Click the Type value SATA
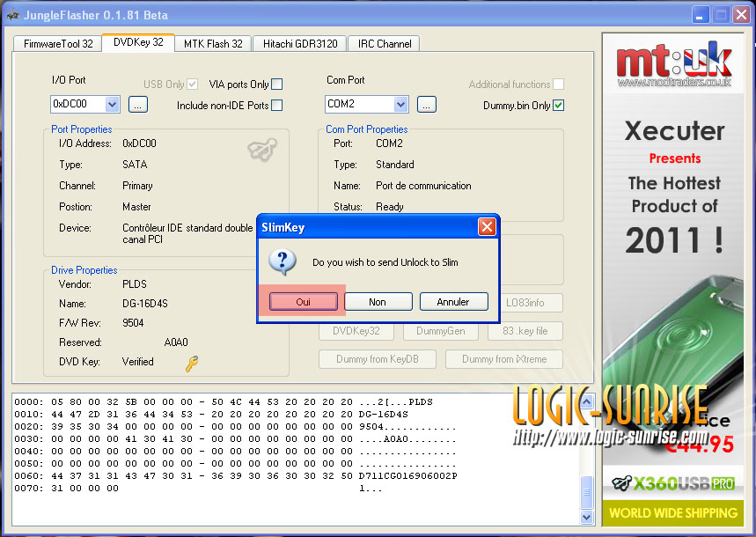756x537 pixels. [x=135, y=165]
